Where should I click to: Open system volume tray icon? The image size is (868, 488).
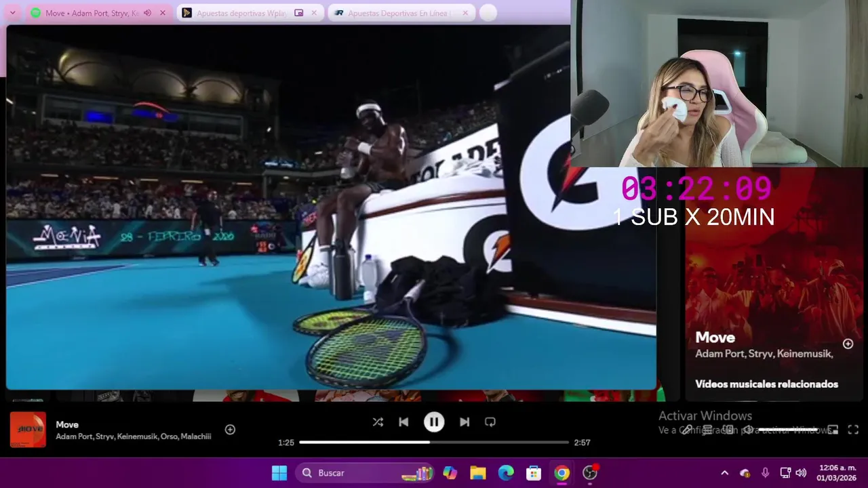pyautogui.click(x=801, y=473)
